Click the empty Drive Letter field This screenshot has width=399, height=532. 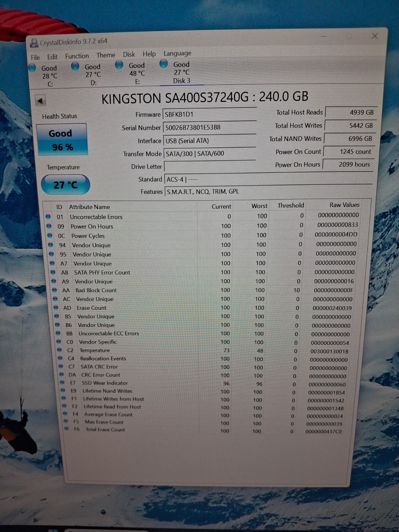pyautogui.click(x=209, y=166)
